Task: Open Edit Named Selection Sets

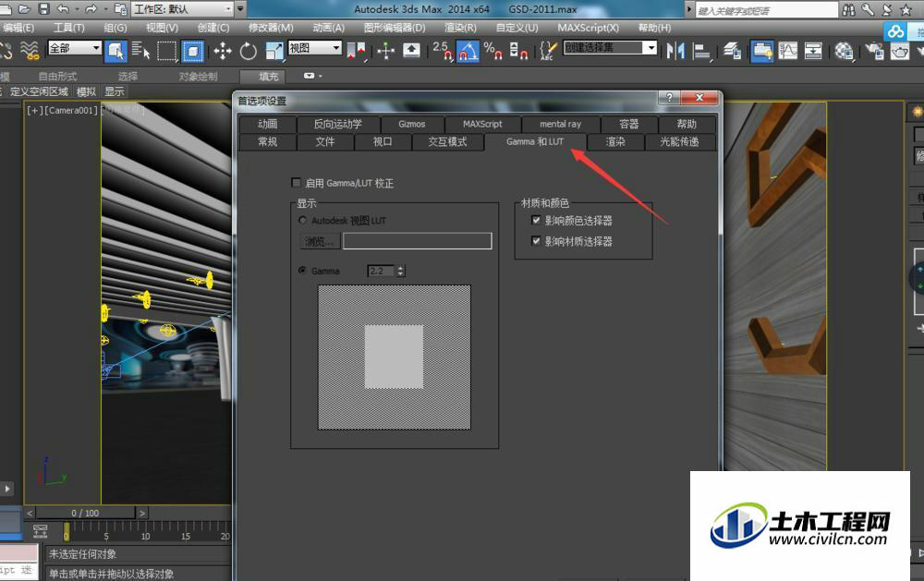Action: pos(548,52)
